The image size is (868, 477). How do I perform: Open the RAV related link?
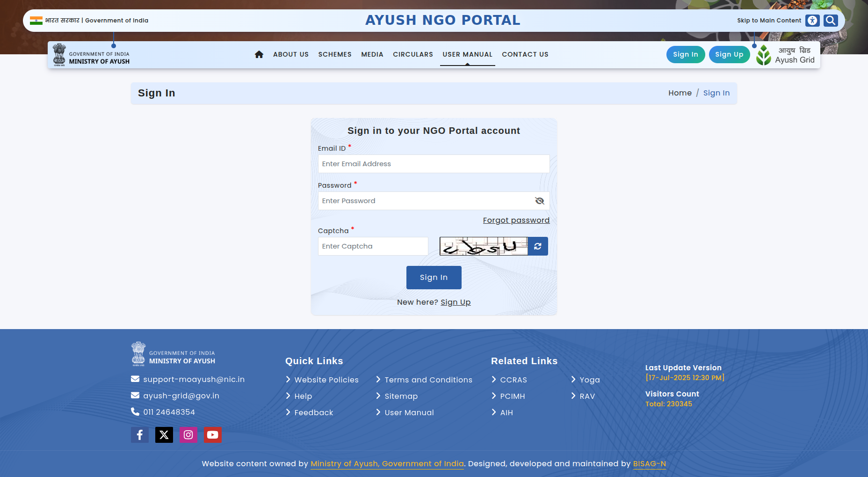click(587, 396)
